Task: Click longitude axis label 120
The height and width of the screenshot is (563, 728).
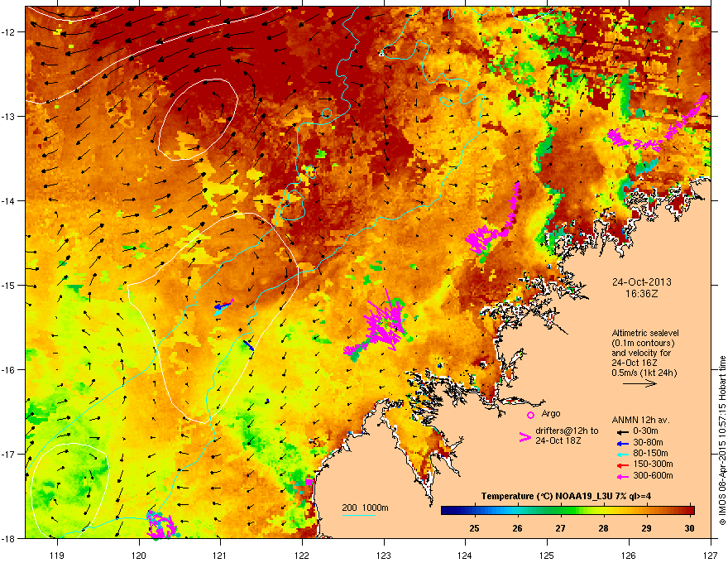Action: [139, 555]
